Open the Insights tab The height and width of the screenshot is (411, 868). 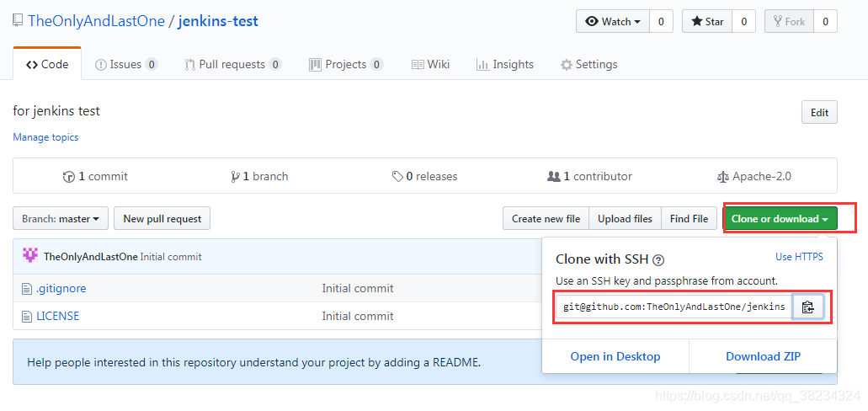[505, 65]
